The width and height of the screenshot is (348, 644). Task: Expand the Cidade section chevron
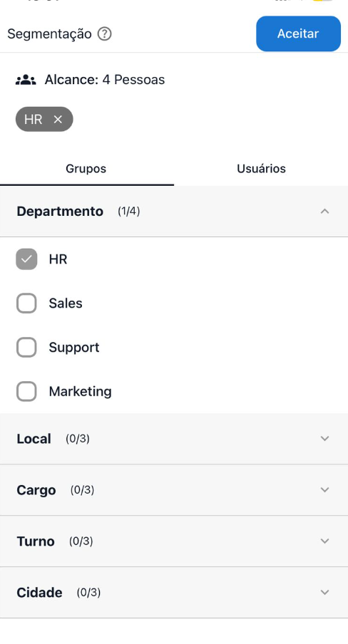(324, 593)
